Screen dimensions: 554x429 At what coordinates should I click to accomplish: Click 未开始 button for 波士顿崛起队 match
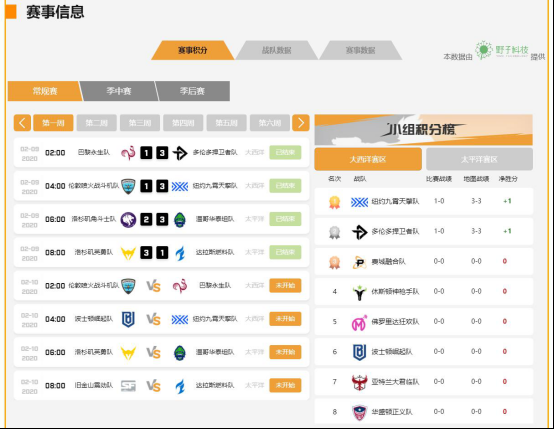(x=285, y=318)
